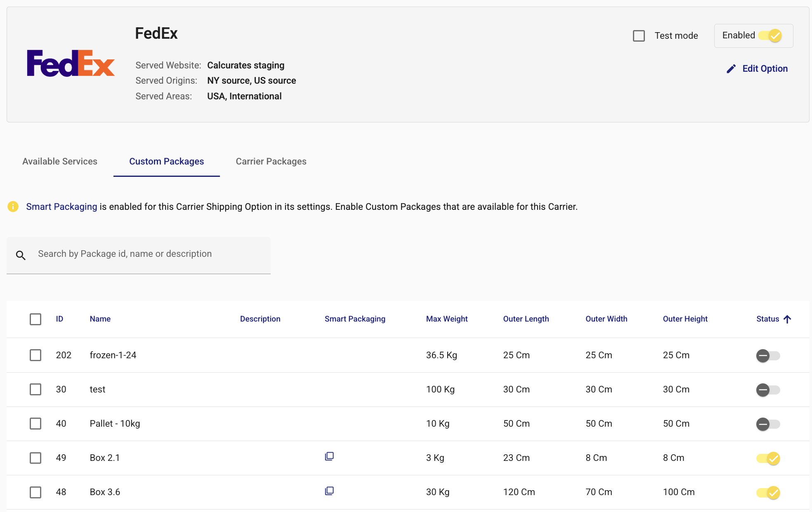Viewport: 812px width, 512px height.
Task: Click the package name frozen-1-24
Action: point(113,355)
